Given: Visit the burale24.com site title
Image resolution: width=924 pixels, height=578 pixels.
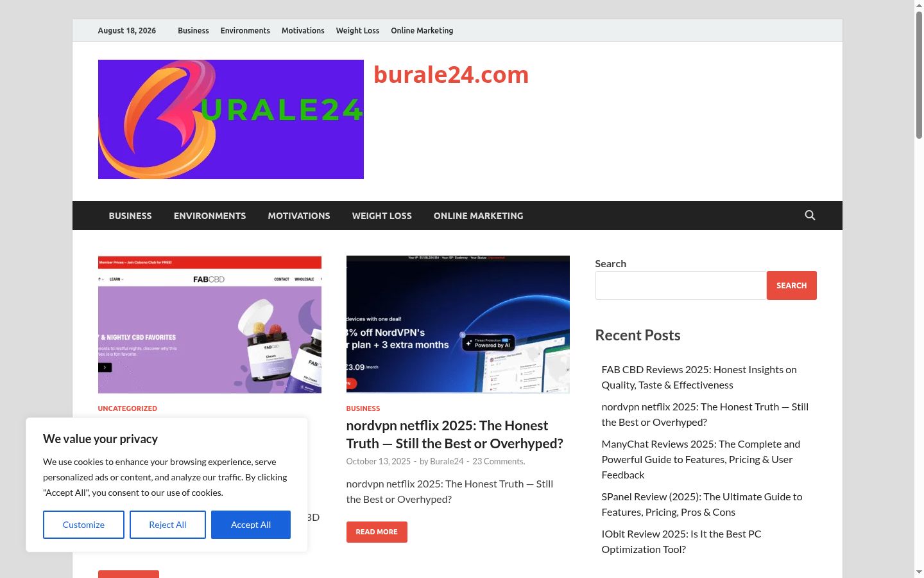Looking at the screenshot, I should [451, 74].
